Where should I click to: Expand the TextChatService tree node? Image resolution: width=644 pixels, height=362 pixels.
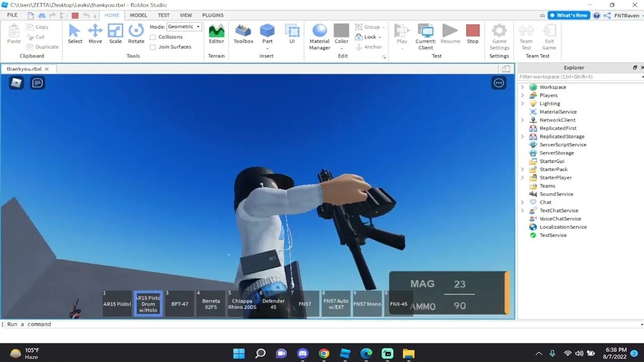[522, 210]
